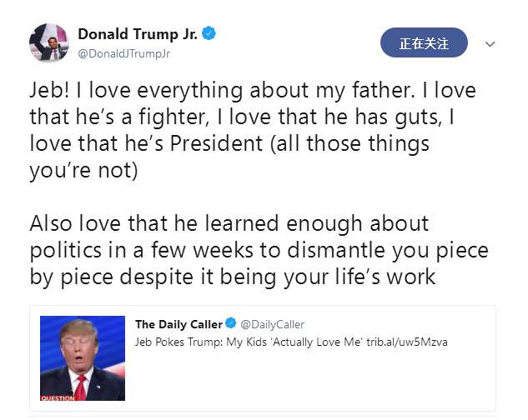Expand the tweet options chevron menu
The height and width of the screenshot is (420, 528).
(490, 44)
